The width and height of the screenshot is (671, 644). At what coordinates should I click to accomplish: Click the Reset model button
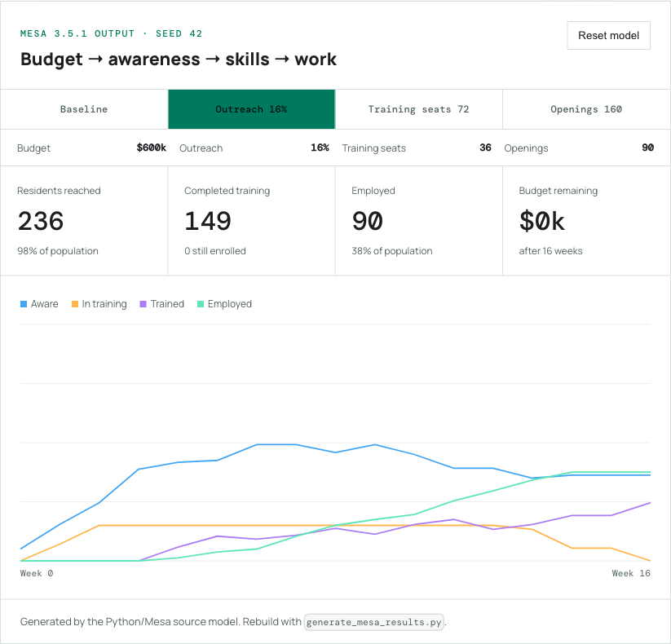pos(608,36)
